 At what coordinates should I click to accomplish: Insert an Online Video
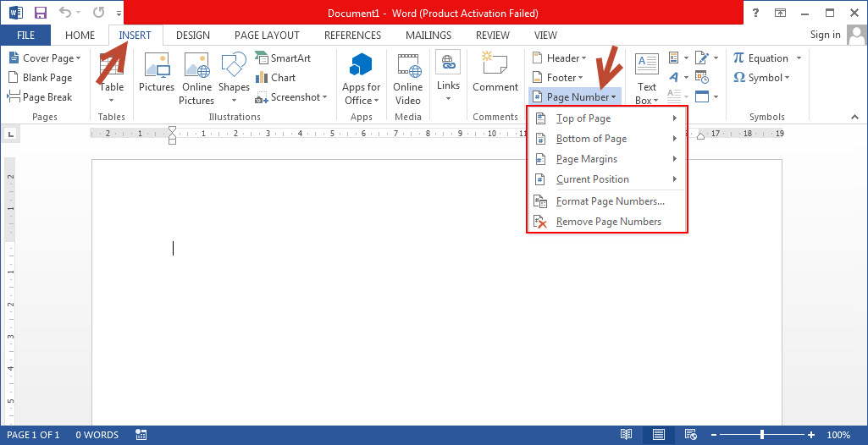(x=408, y=79)
